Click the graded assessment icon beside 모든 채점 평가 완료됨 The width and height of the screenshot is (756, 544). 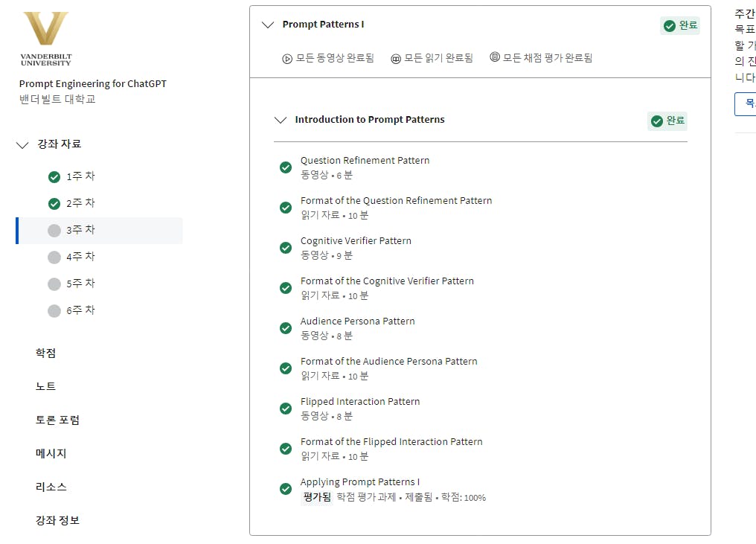tap(495, 57)
